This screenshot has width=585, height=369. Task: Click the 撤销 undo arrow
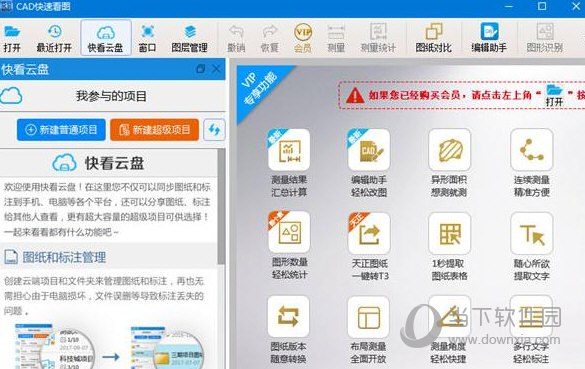point(236,32)
